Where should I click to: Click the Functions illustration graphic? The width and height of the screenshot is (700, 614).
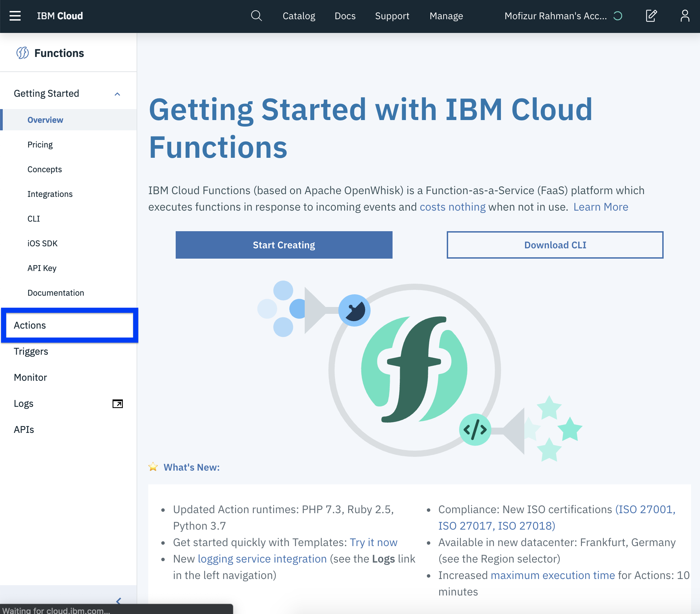(420, 370)
